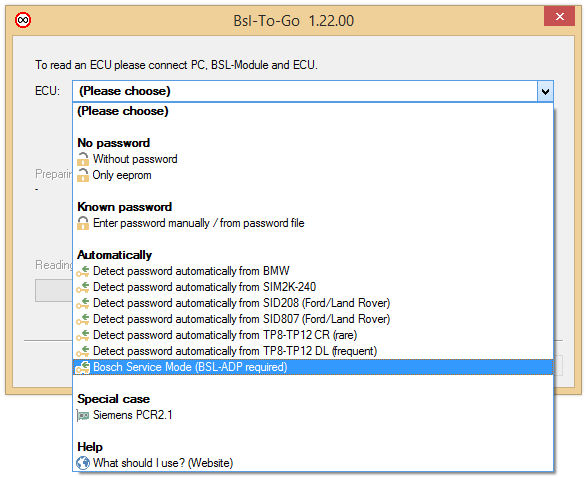Pick Detect password from SID807 (Ford/Land Rover)
587x481 pixels.
313,319
